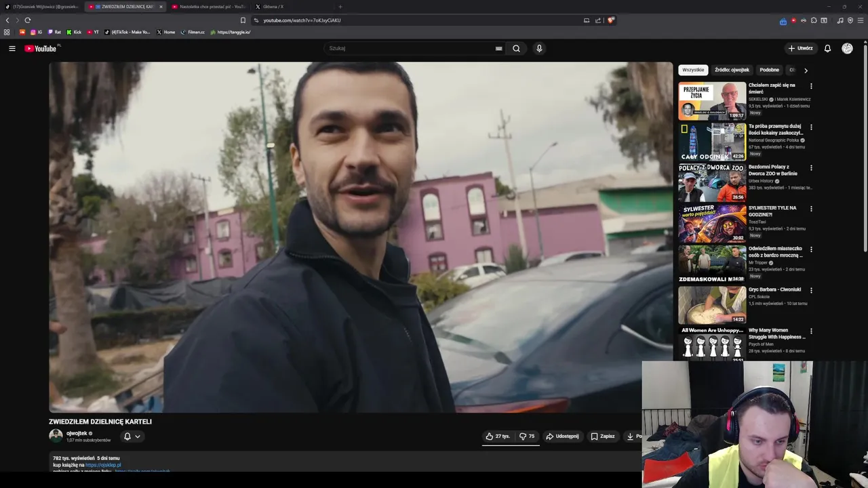This screenshot has height=488, width=868.
Task: Open the Kick bookmark
Action: pos(74,32)
